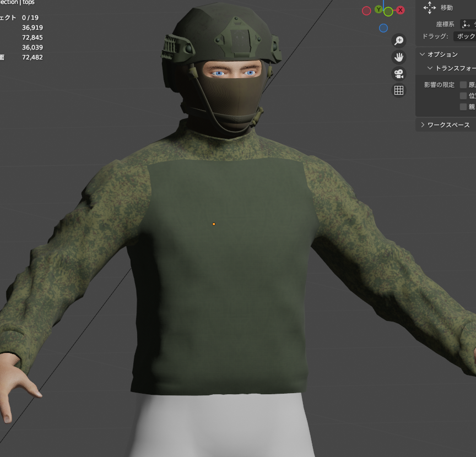Open the 座標系 orientation dropdown

pos(468,24)
